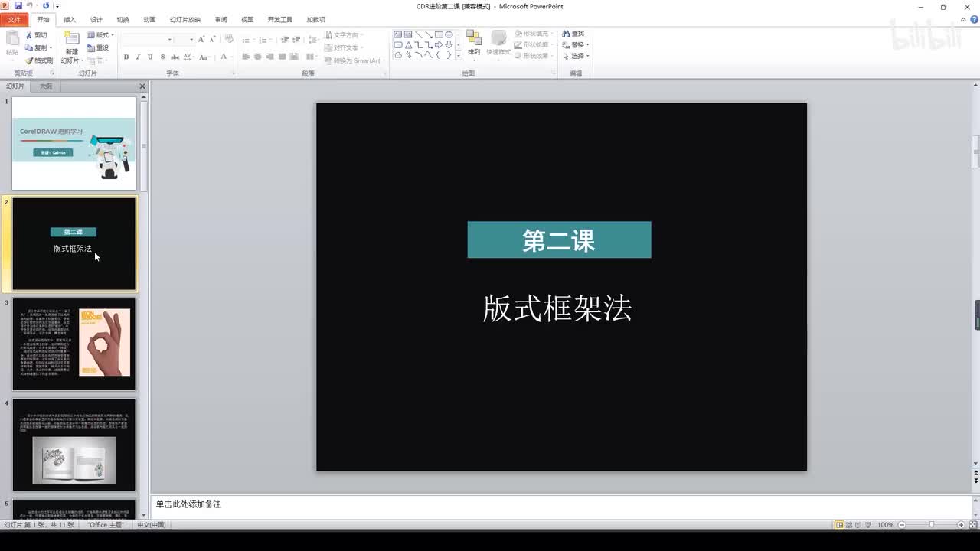Switch to the View (视图) tab
This screenshot has height=551, width=980.
coord(247,20)
